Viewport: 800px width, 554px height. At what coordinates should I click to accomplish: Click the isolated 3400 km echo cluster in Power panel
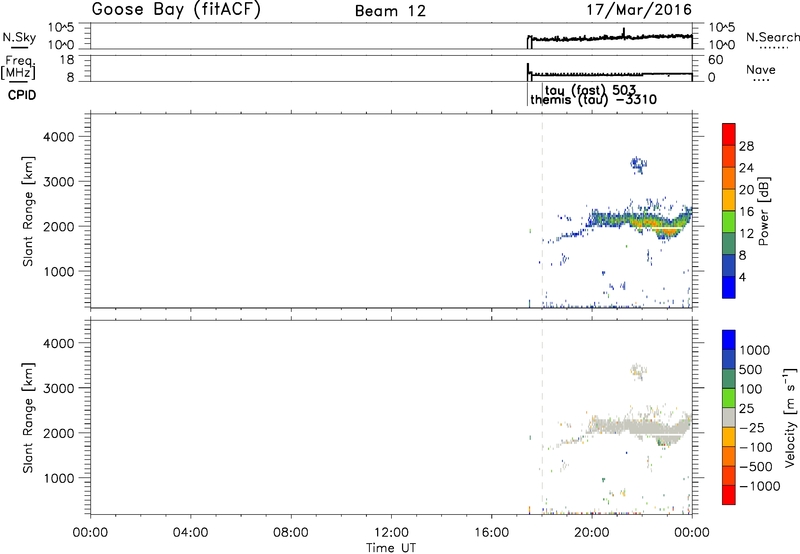pos(638,164)
